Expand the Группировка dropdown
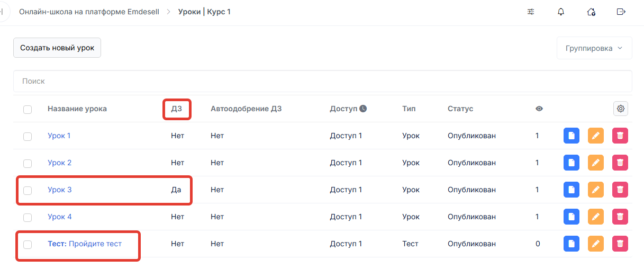The width and height of the screenshot is (644, 268). [x=594, y=48]
